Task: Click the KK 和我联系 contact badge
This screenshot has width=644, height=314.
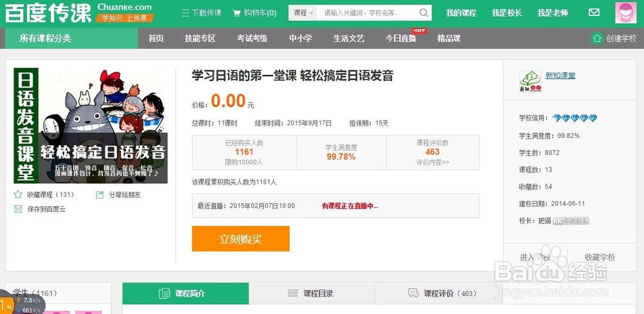Action: (x=571, y=221)
